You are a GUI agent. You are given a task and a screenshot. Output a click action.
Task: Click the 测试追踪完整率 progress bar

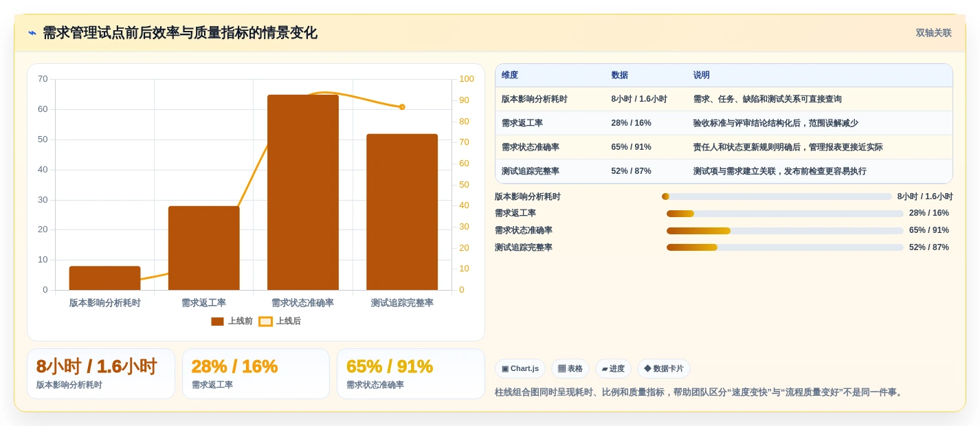click(x=785, y=247)
